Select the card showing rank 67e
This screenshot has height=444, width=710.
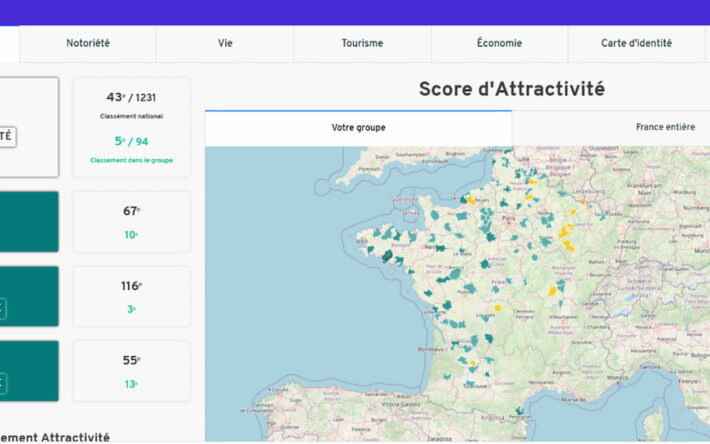[131, 221]
